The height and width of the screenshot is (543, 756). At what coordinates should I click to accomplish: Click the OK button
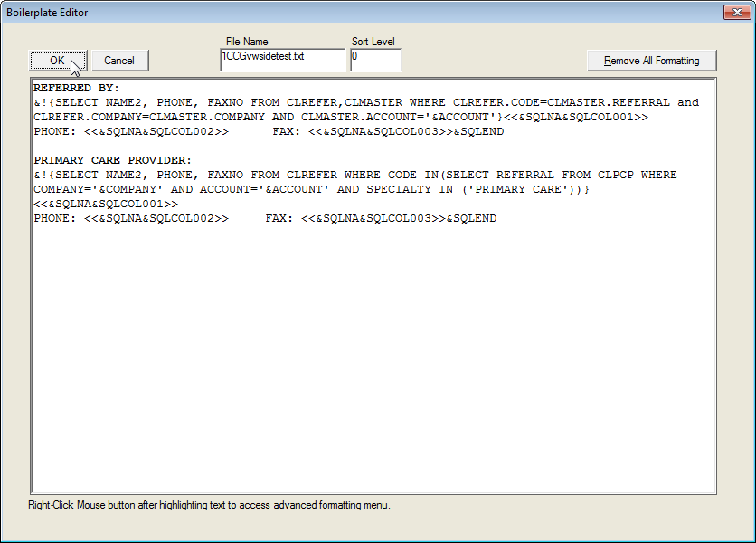coord(58,61)
